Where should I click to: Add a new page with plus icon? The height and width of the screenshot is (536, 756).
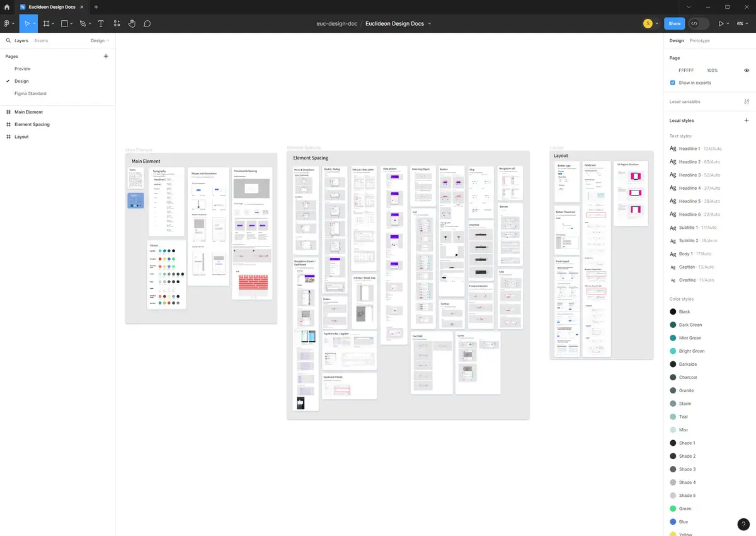(106, 56)
